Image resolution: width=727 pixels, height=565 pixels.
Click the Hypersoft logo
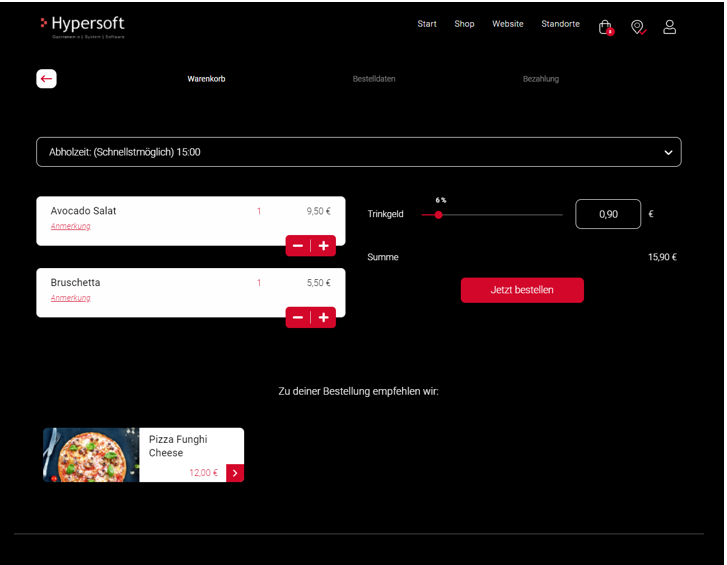pos(83,26)
